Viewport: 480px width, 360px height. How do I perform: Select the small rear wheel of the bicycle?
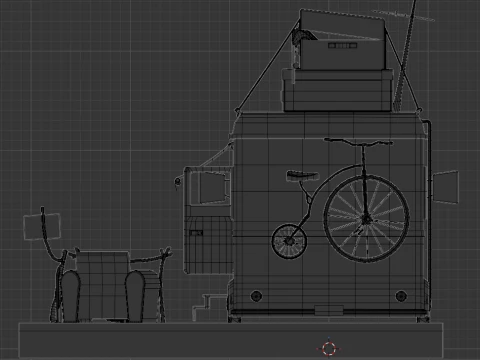tap(289, 241)
